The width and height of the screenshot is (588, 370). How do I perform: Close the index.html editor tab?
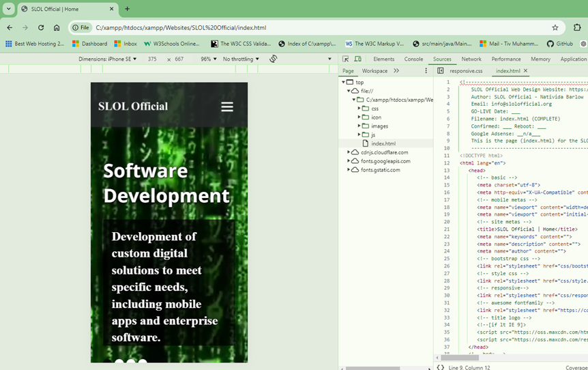pyautogui.click(x=525, y=70)
